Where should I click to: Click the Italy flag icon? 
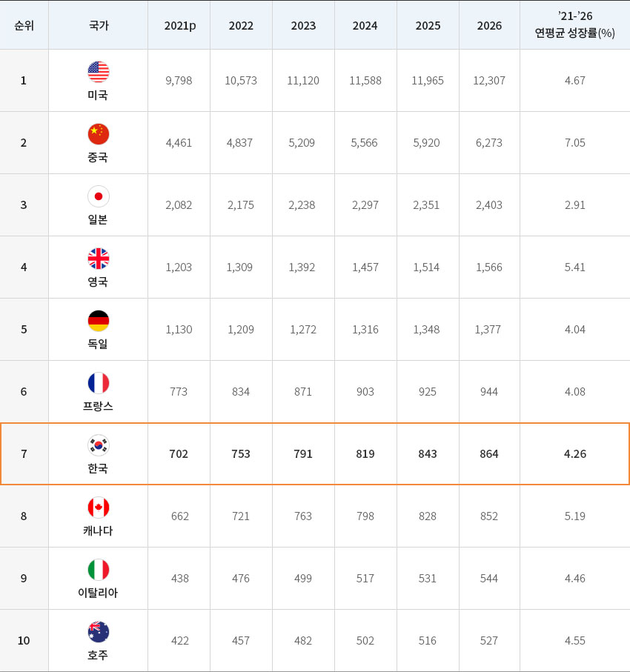pyautogui.click(x=98, y=570)
